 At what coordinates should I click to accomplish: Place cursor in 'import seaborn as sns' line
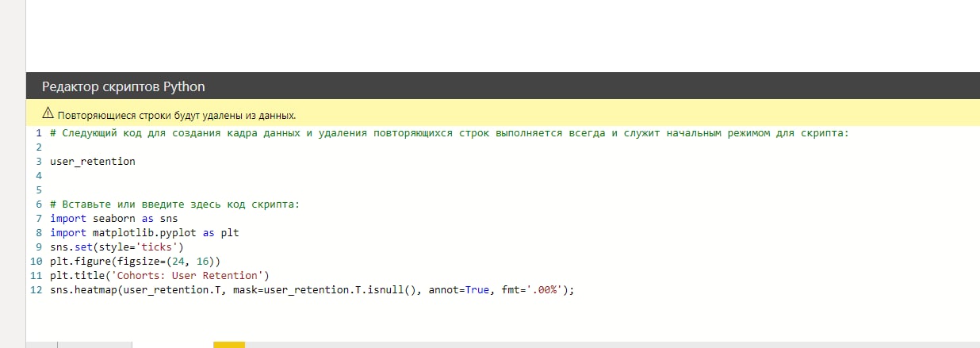point(114,219)
